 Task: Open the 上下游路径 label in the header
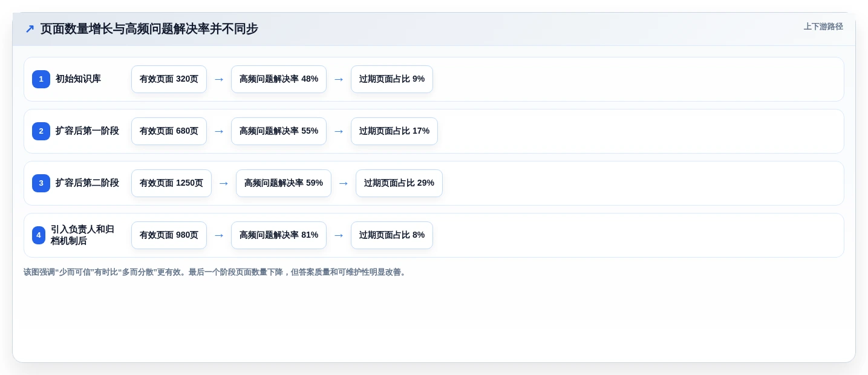point(823,27)
